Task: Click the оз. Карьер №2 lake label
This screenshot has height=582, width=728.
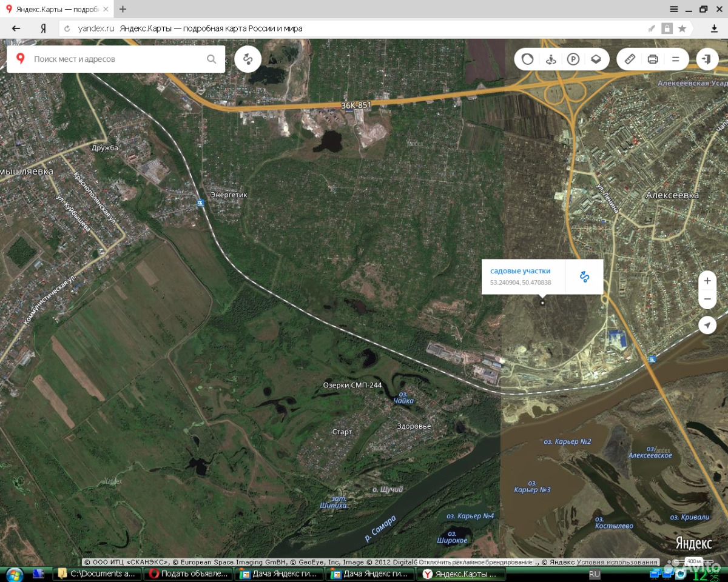Action: coord(567,442)
